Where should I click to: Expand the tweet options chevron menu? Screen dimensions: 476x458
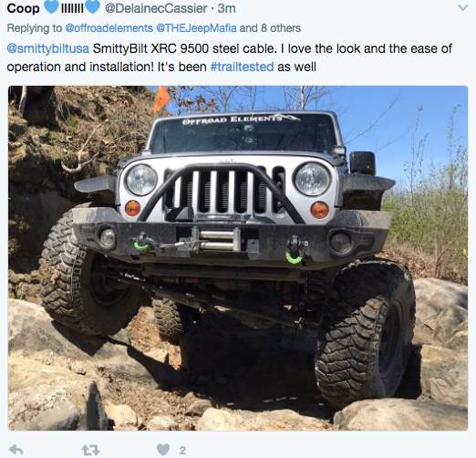[x=462, y=8]
